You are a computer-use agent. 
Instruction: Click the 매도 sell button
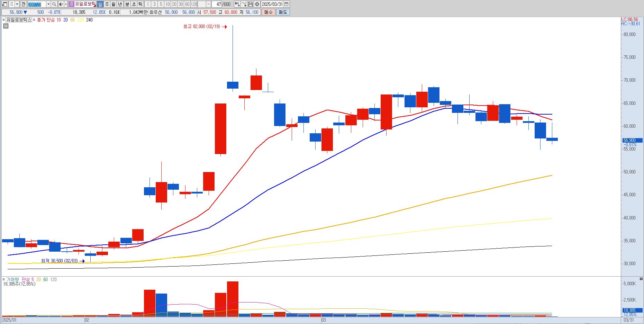[283, 12]
